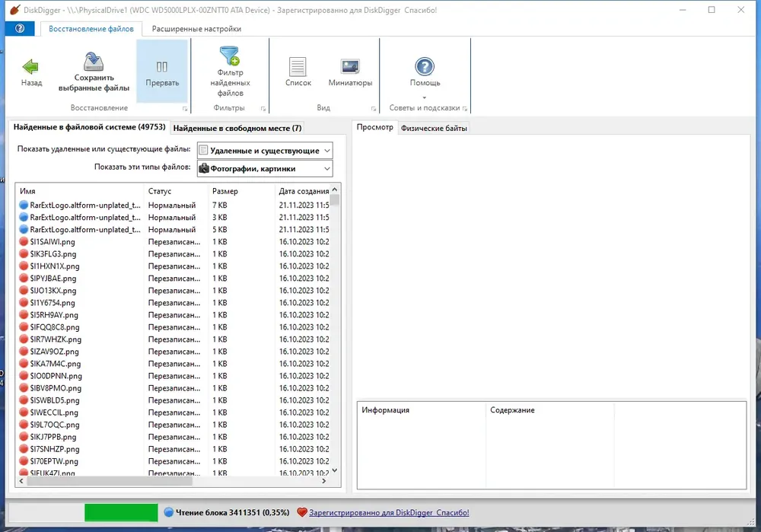Switch to Список list view icon
The image size is (761, 532).
coord(298,66)
